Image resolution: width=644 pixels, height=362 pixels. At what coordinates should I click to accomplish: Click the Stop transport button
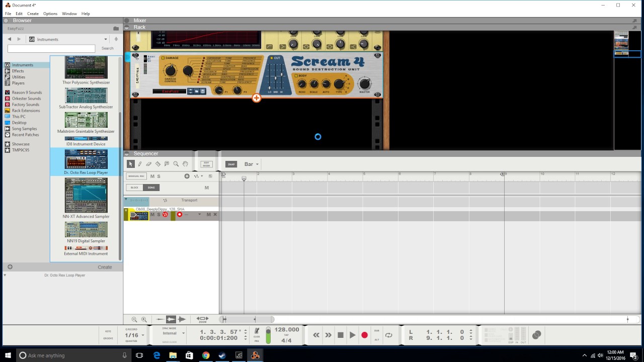coord(340,335)
